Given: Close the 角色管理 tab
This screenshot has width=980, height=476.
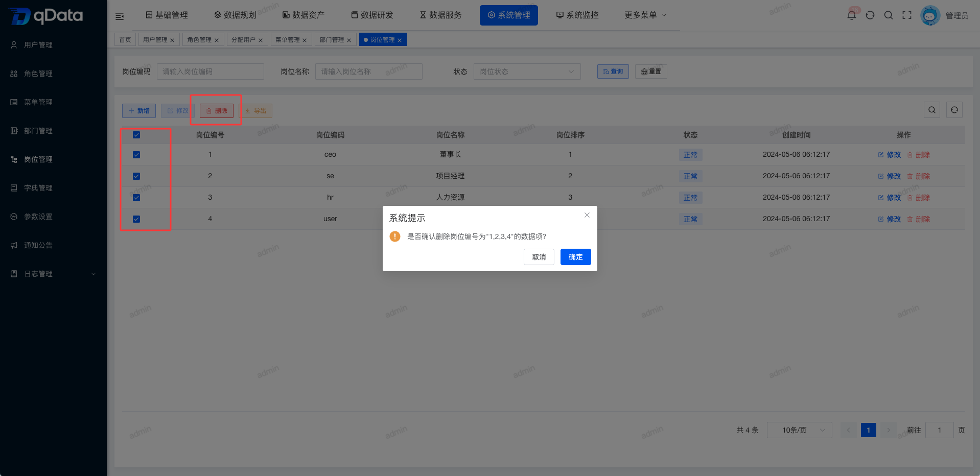Looking at the screenshot, I should coord(217,40).
